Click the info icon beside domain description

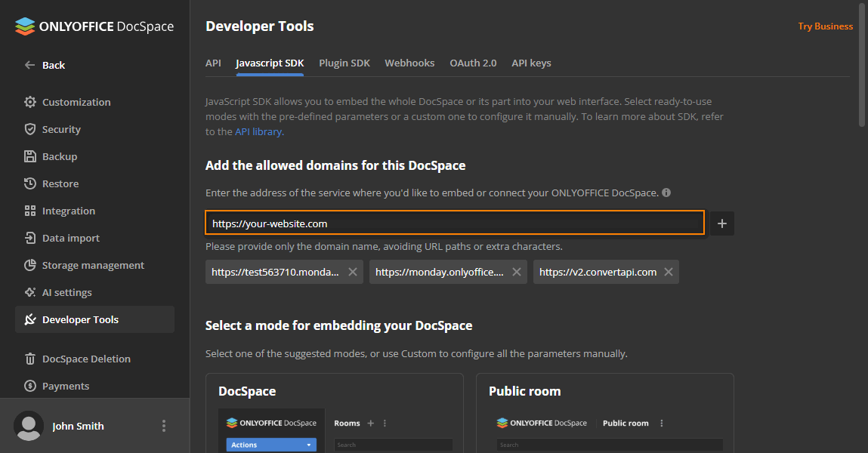666,193
